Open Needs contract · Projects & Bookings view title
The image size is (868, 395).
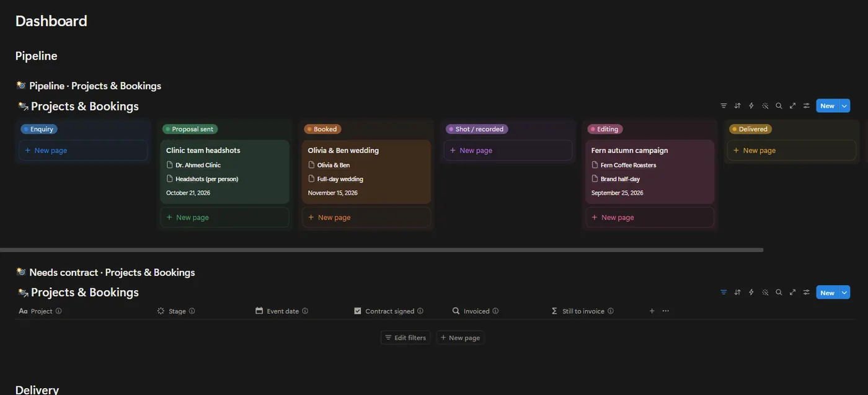point(112,272)
